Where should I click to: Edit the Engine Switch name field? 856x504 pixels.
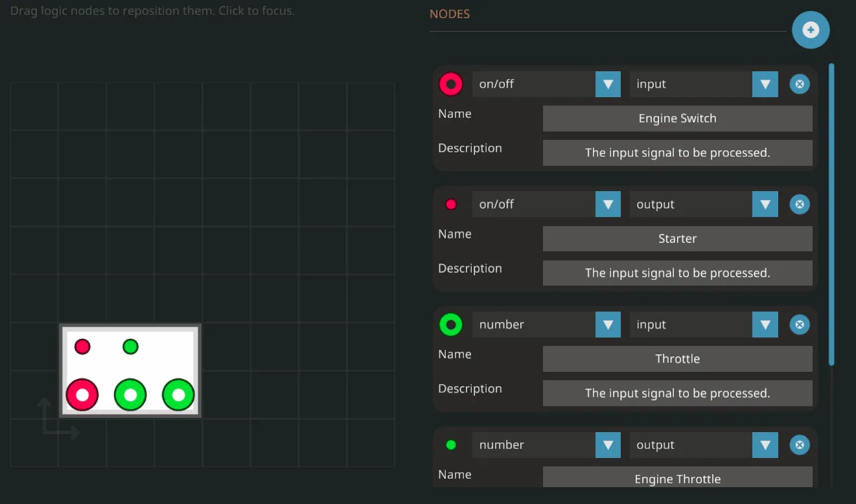(677, 119)
